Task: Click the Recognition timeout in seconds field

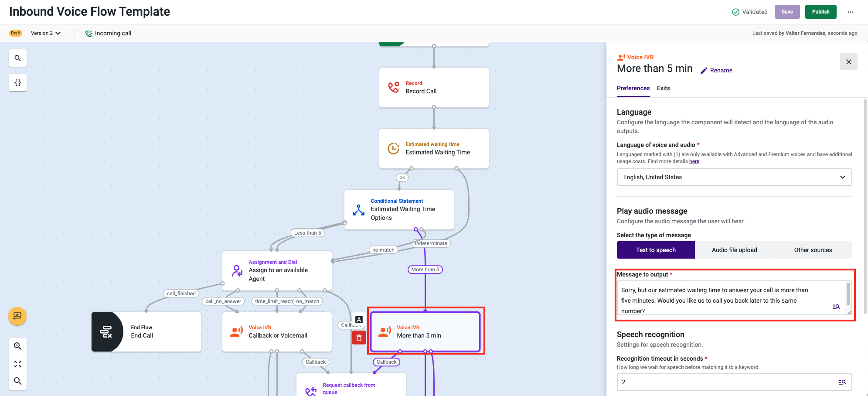Action: click(x=734, y=382)
